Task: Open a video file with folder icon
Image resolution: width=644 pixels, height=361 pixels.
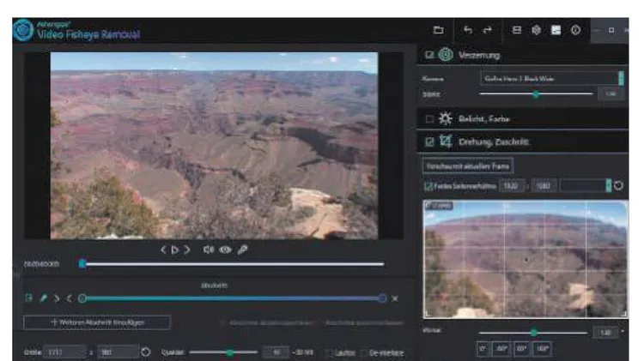Action: (x=439, y=30)
